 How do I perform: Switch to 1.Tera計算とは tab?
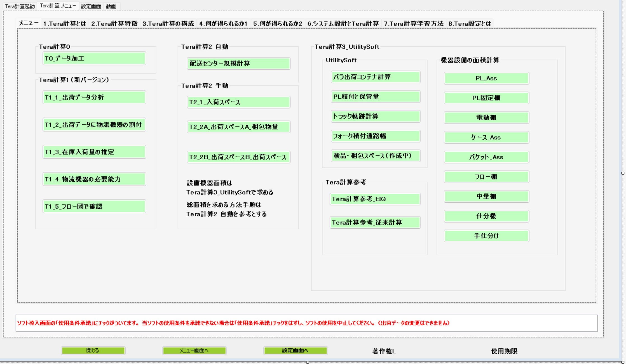point(65,24)
